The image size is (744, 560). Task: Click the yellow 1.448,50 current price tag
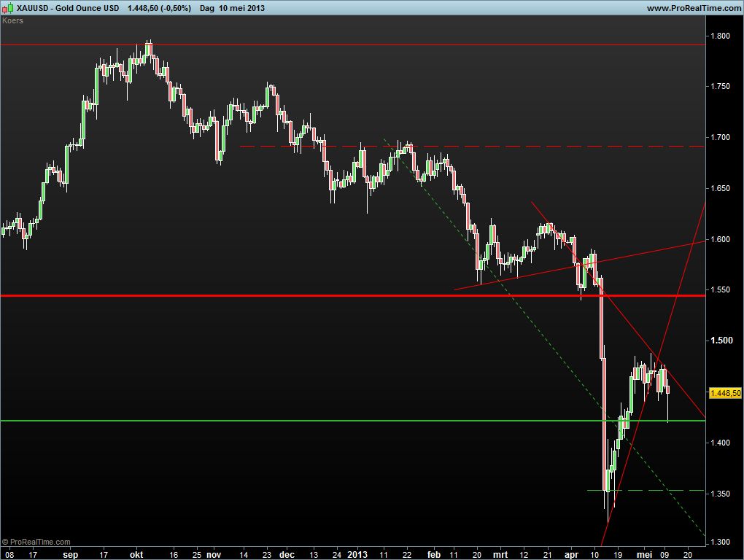[x=725, y=393]
